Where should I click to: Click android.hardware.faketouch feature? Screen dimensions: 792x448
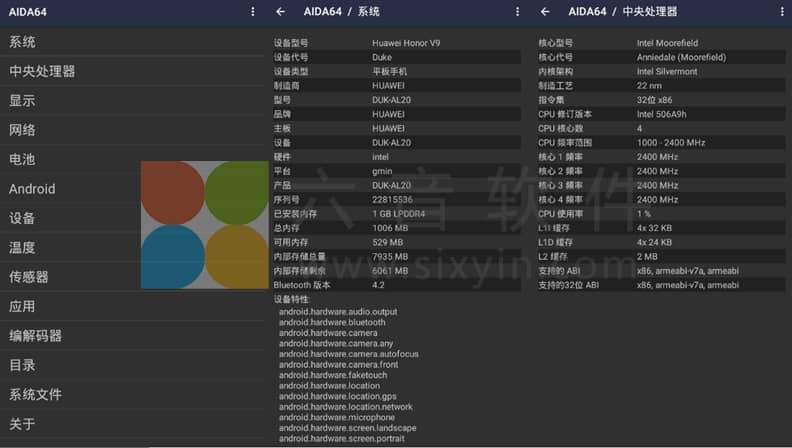[333, 375]
